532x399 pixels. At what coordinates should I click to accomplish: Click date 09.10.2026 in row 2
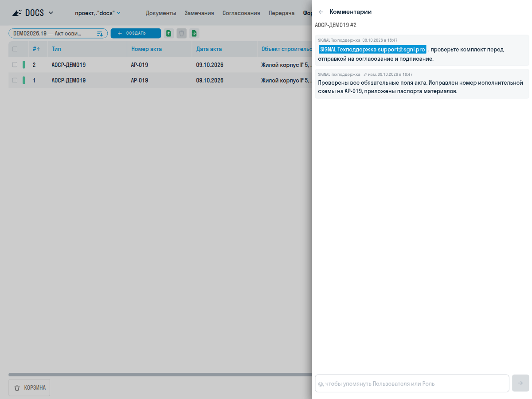[210, 65]
